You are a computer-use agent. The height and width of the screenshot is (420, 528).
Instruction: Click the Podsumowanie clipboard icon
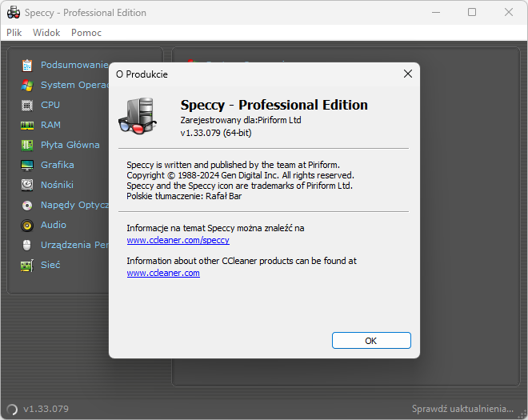[27, 65]
